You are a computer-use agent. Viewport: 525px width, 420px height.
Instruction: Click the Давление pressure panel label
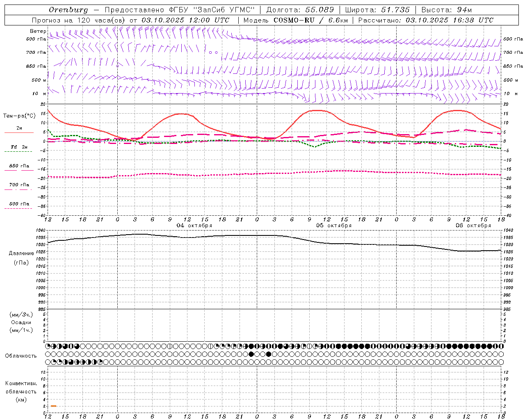coord(21,253)
